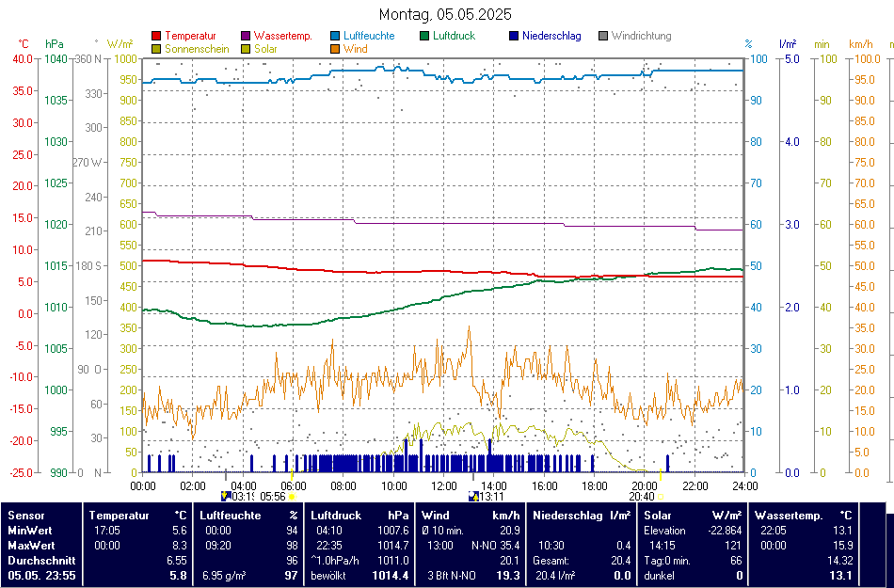
Task: Click the moon icon beside 03:19
Action: (226, 496)
